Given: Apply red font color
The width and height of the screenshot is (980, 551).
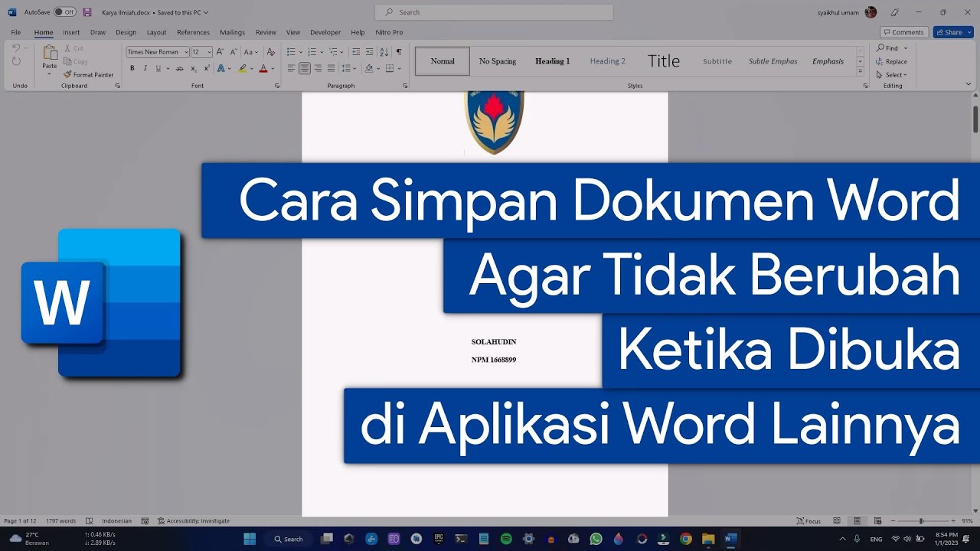Looking at the screenshot, I should coord(263,68).
